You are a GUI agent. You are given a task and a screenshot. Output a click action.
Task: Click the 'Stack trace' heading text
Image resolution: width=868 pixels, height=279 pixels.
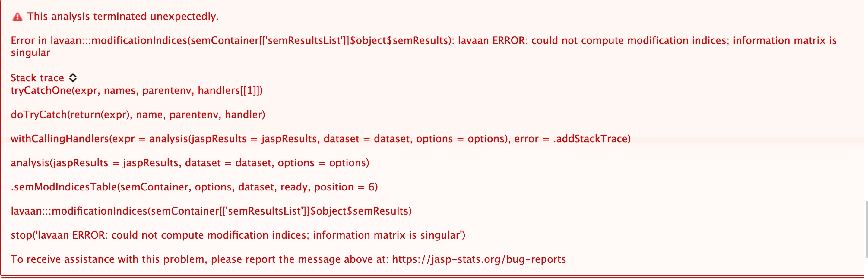[37, 77]
